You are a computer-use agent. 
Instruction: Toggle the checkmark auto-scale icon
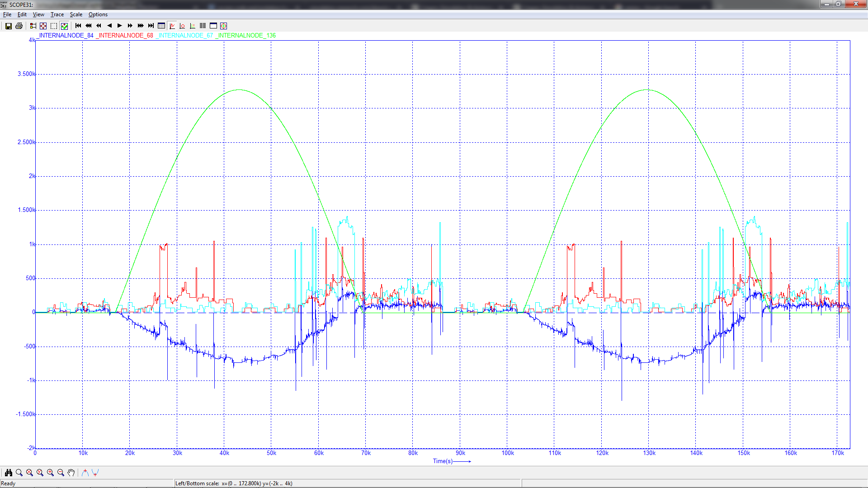tap(64, 26)
